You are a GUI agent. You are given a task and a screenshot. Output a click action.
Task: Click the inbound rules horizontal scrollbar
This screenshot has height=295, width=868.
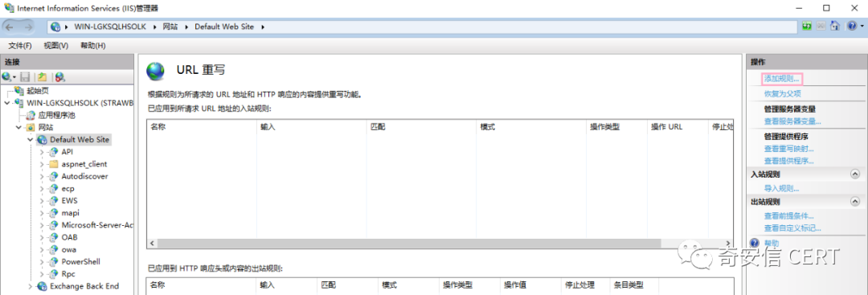[409, 244]
